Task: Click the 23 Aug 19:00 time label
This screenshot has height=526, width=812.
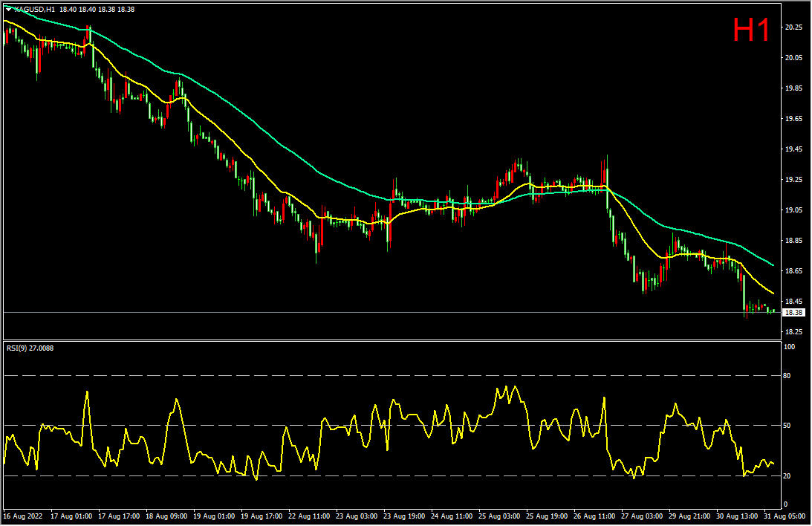Action: click(x=404, y=516)
